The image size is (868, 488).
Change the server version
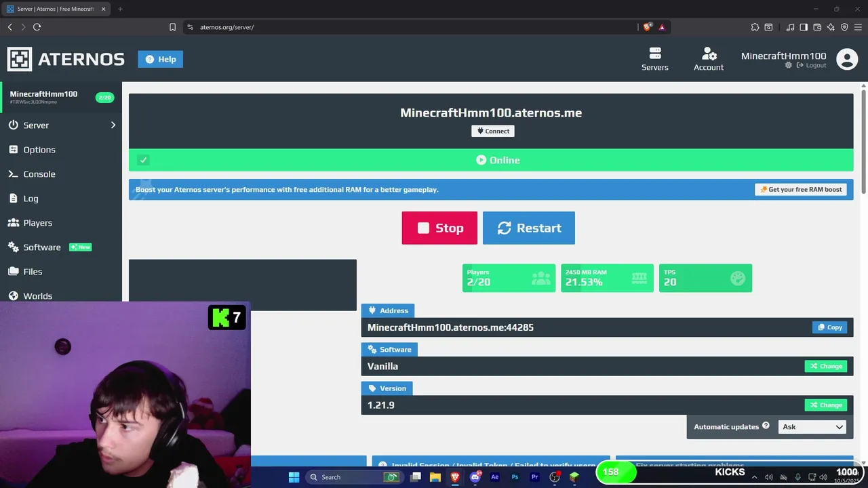click(x=825, y=405)
